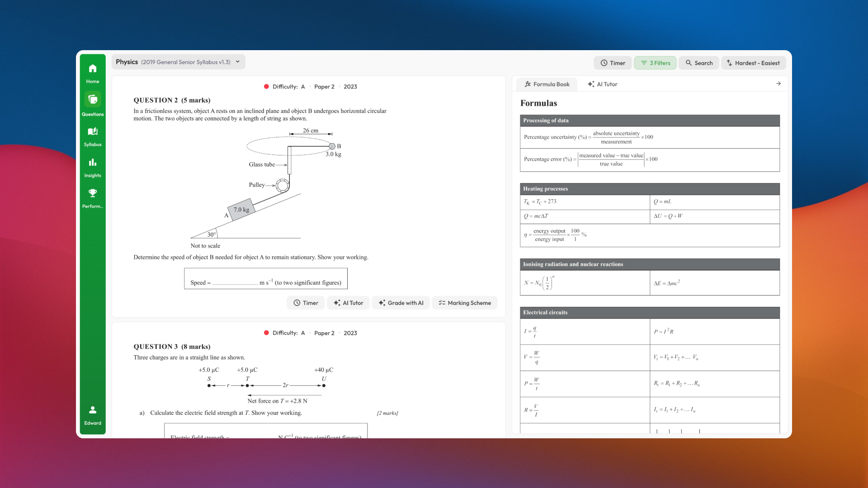The image size is (868, 488).
Task: Open Marking Scheme for Question 2
Action: [464, 303]
